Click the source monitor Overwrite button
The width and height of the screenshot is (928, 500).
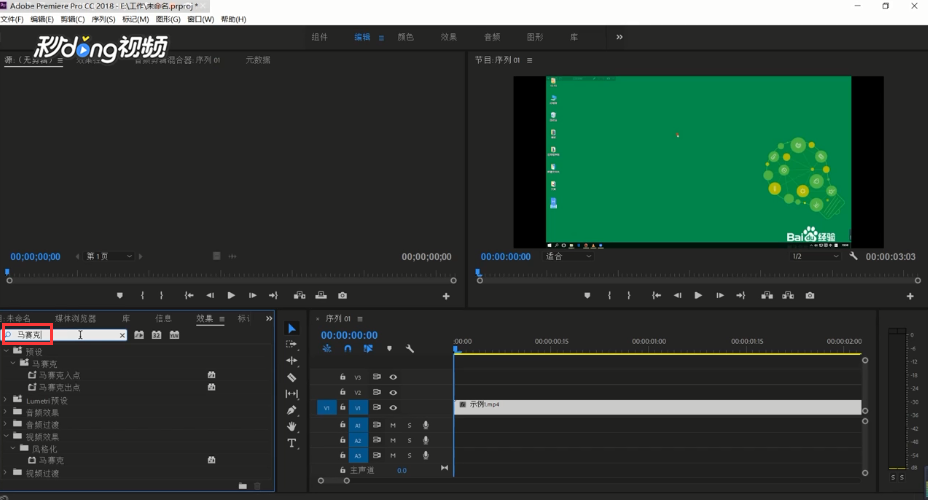(321, 295)
